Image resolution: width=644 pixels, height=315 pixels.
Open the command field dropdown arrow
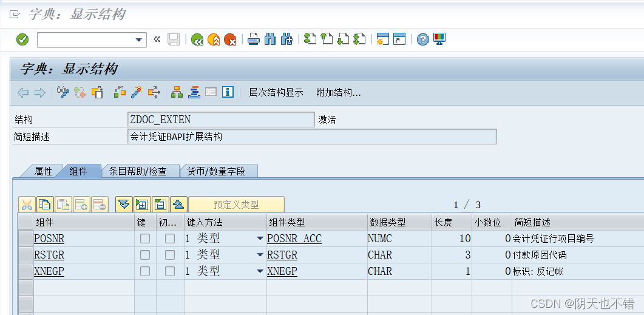click(138, 40)
